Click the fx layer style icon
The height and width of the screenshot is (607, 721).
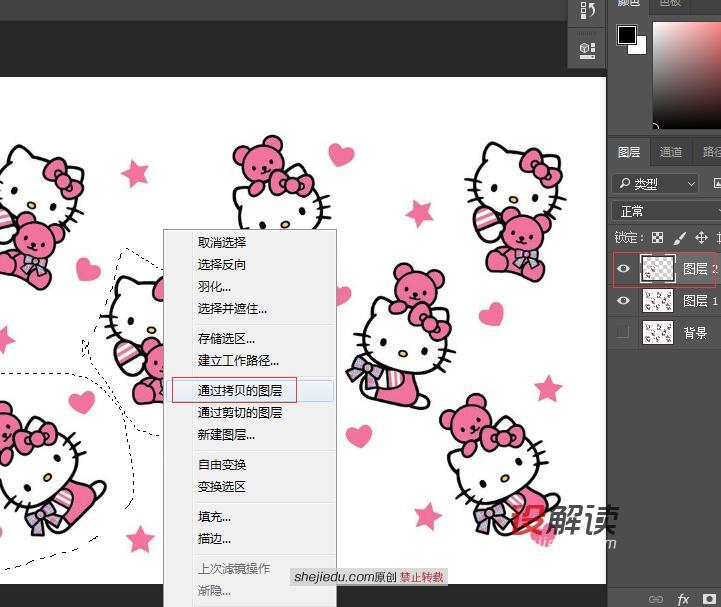click(x=683, y=599)
